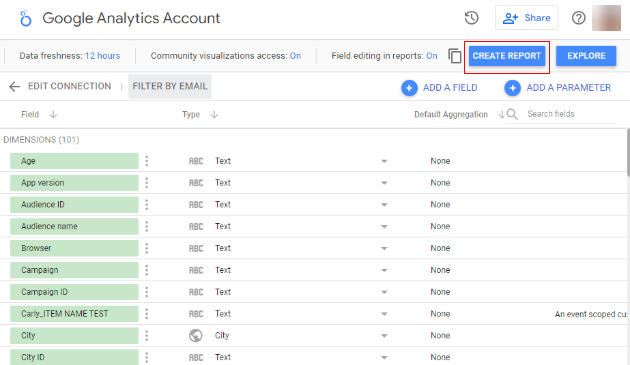630x365 pixels.
Task: Expand type dropdown for Audience ID
Action: coord(384,205)
